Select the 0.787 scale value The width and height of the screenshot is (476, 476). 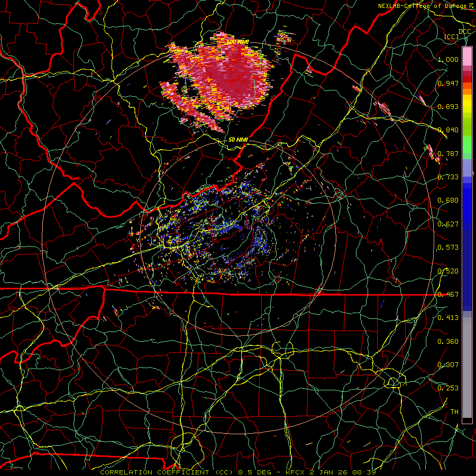(448, 153)
